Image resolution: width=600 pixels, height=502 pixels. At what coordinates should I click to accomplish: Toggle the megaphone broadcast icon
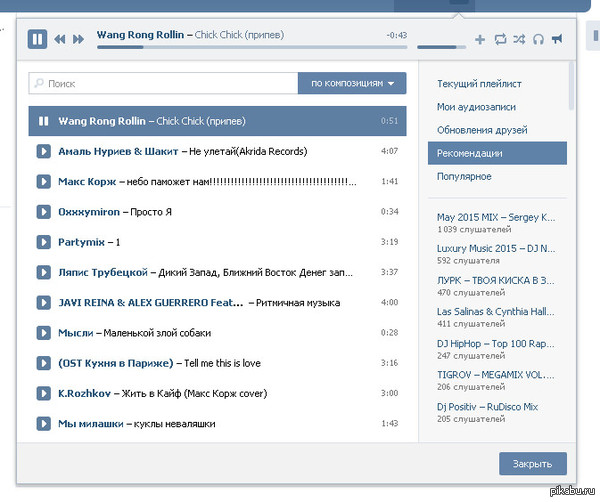pyautogui.click(x=557, y=40)
